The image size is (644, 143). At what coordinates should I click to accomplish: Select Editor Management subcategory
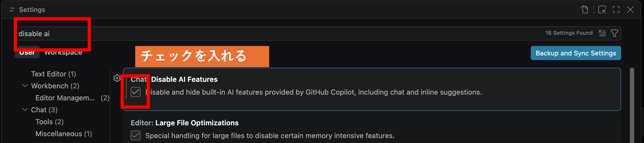point(72,98)
